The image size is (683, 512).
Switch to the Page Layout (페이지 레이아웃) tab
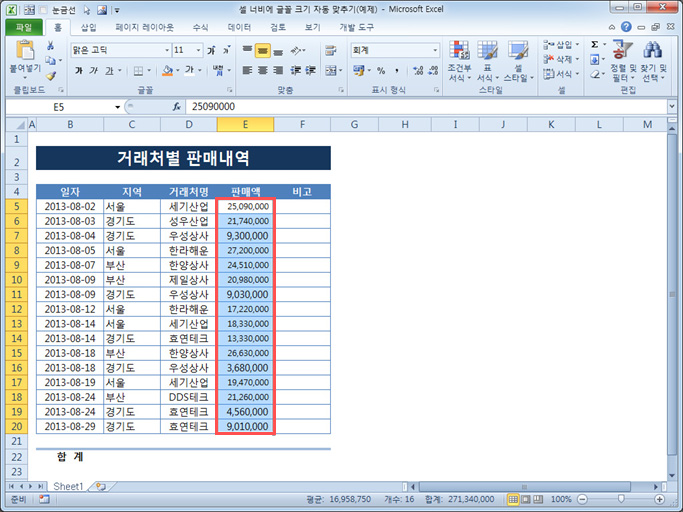tap(145, 27)
